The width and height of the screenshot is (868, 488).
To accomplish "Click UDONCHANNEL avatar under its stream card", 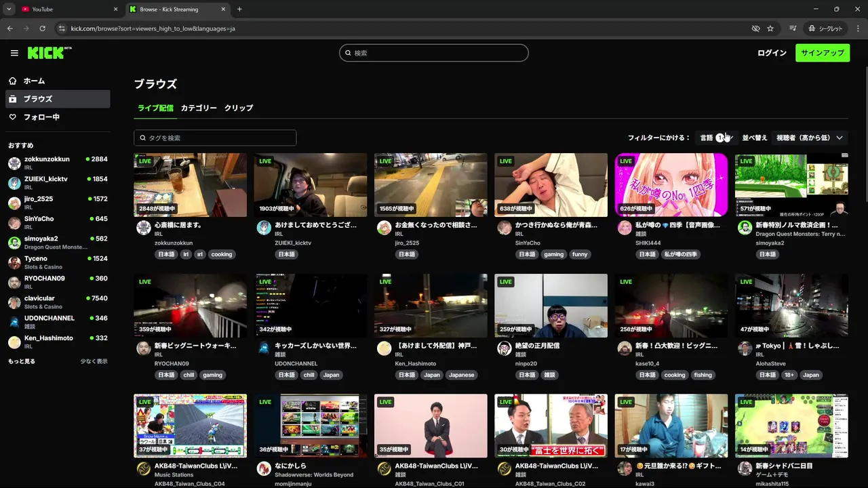I will [x=264, y=348].
